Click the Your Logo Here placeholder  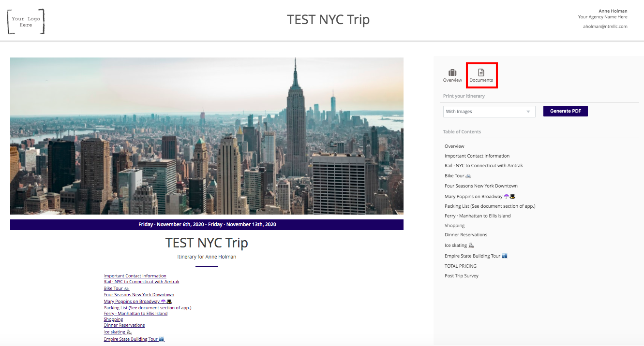coord(26,22)
